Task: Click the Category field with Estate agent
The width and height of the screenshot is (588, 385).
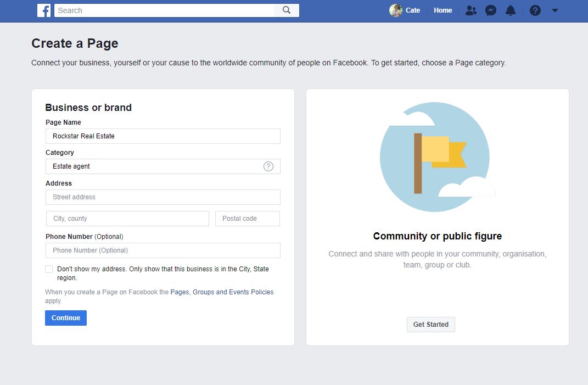Action: click(163, 166)
